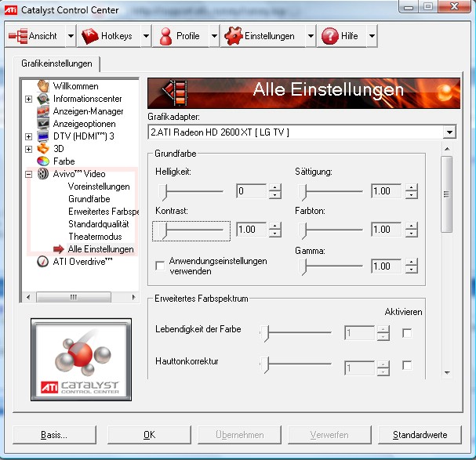Expand the Informationscenter tree node
Screen dimensions: 476x460
(28, 100)
